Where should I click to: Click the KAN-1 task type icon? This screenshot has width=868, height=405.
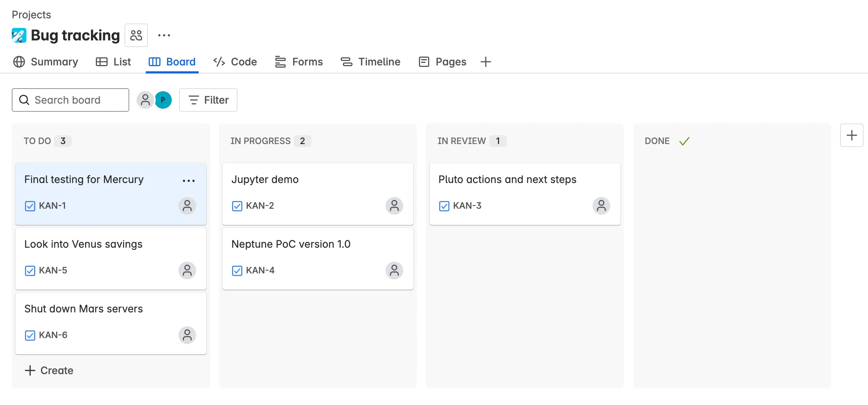[x=30, y=206]
